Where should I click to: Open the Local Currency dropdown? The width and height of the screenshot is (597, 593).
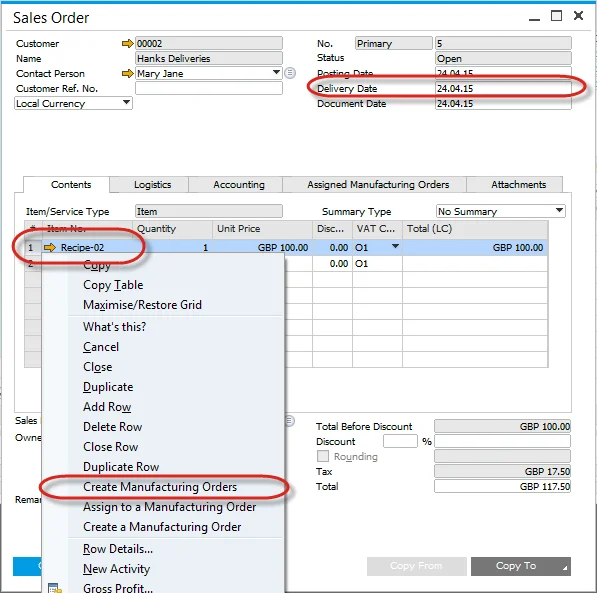126,102
